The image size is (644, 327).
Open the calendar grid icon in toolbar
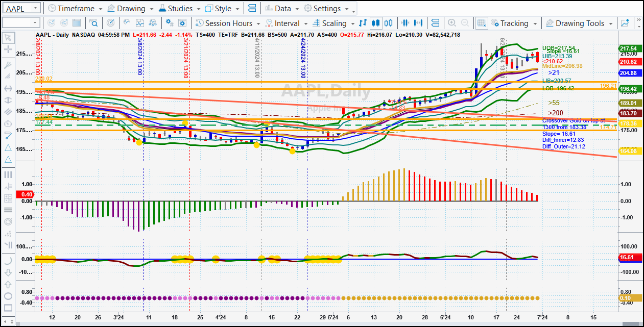77,23
